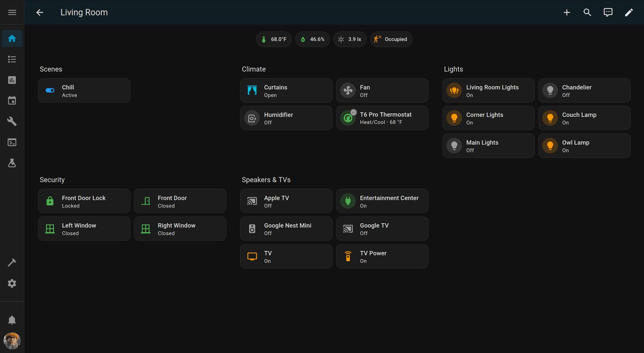This screenshot has height=353, width=644.
Task: Click the 68.0°F temperature badge
Action: [274, 39]
